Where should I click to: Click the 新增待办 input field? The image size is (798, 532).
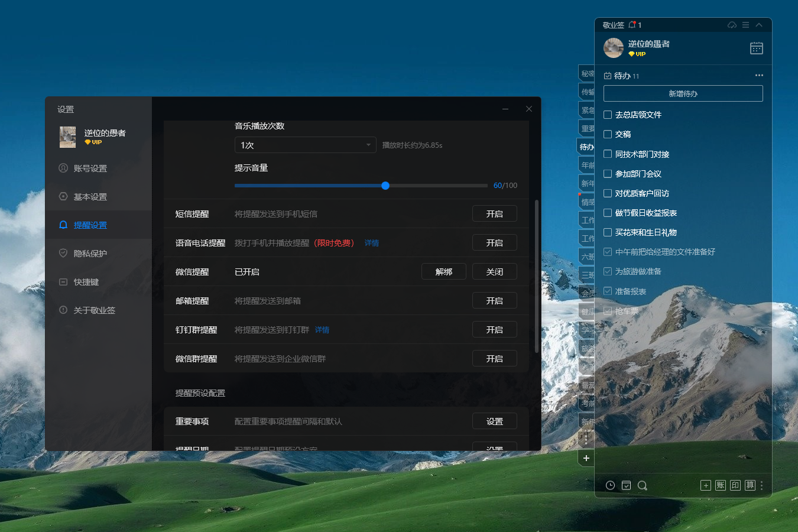pos(683,93)
